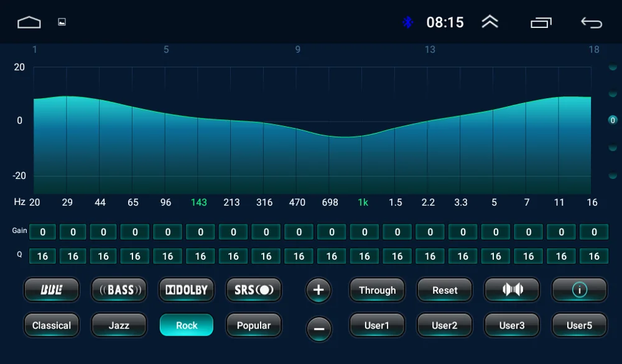Open the info icon button
622x364 pixels.
(580, 290)
